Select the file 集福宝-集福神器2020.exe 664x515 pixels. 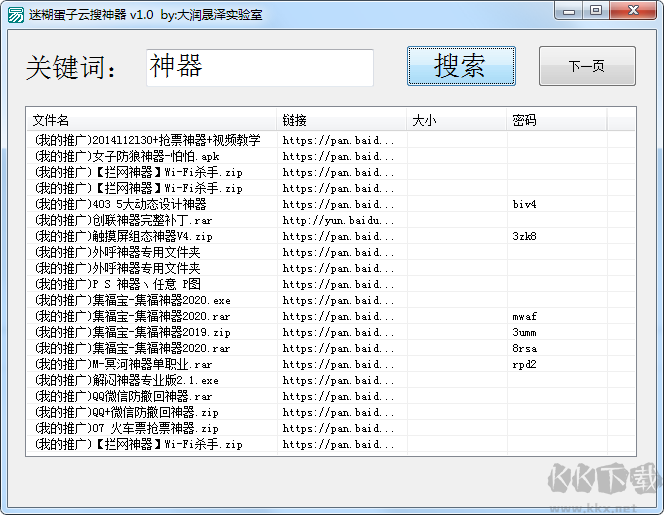[x=133, y=300]
